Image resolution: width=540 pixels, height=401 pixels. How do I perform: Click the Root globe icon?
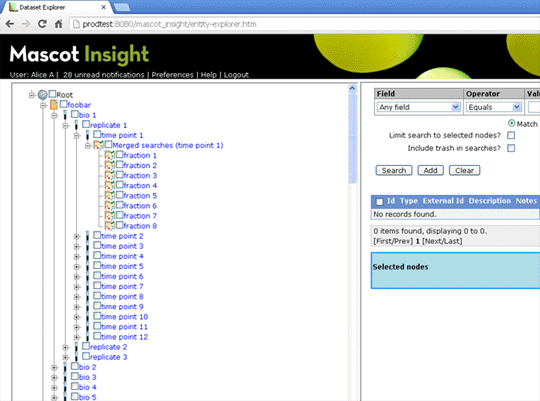tap(42, 94)
